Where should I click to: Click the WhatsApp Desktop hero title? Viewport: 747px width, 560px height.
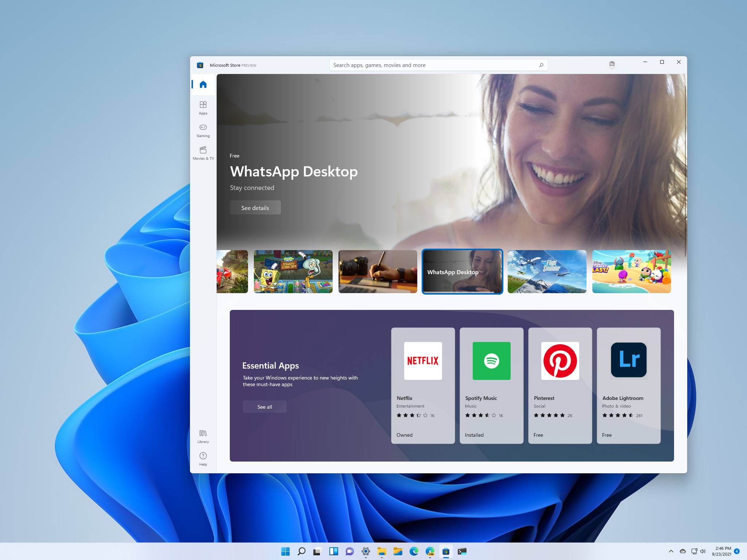(x=294, y=171)
